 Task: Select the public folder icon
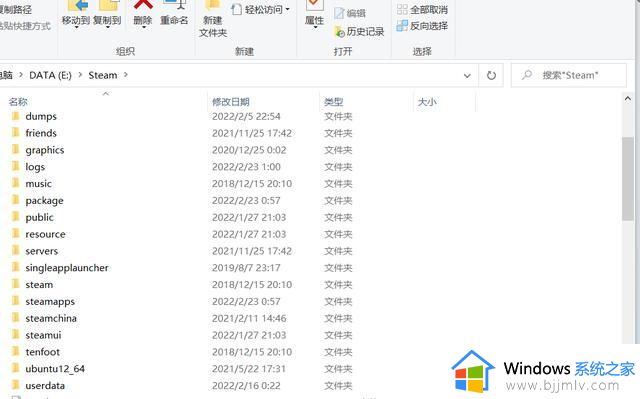pyautogui.click(x=16, y=217)
